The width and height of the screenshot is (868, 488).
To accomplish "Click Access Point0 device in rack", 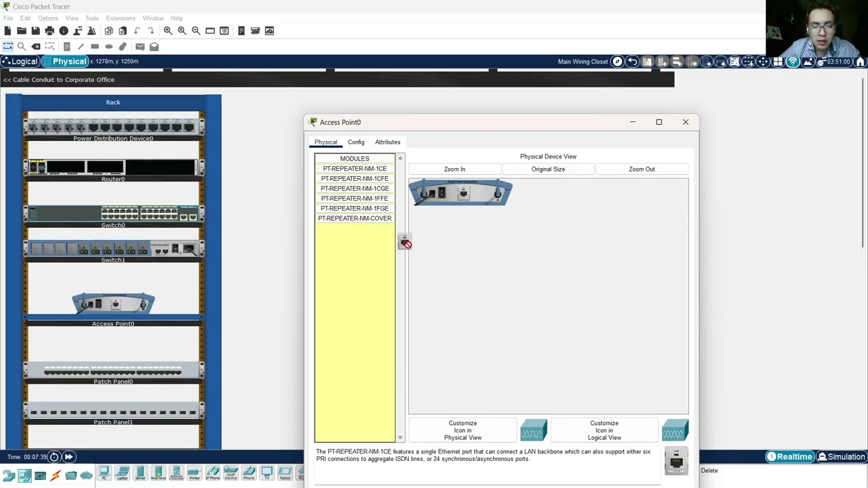I will click(113, 304).
